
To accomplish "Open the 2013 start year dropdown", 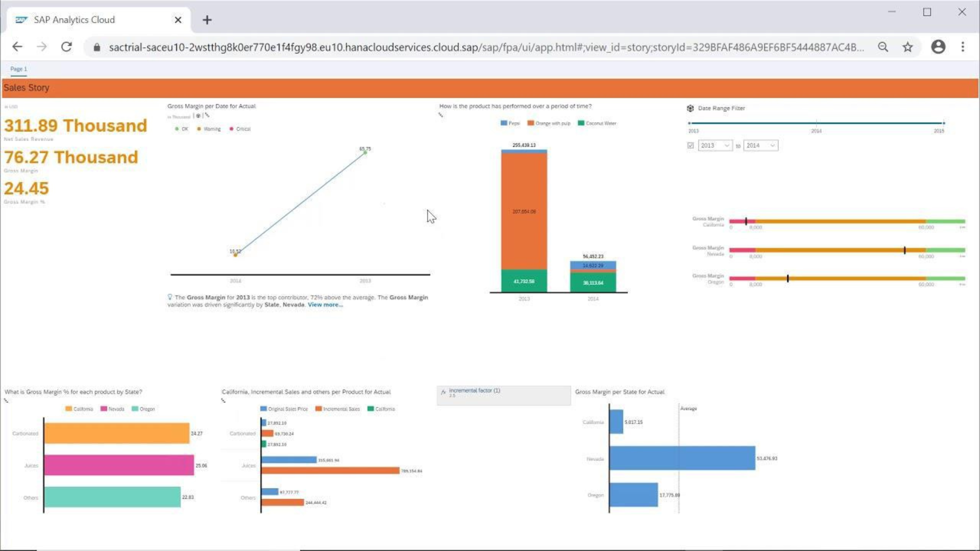I will 715,145.
